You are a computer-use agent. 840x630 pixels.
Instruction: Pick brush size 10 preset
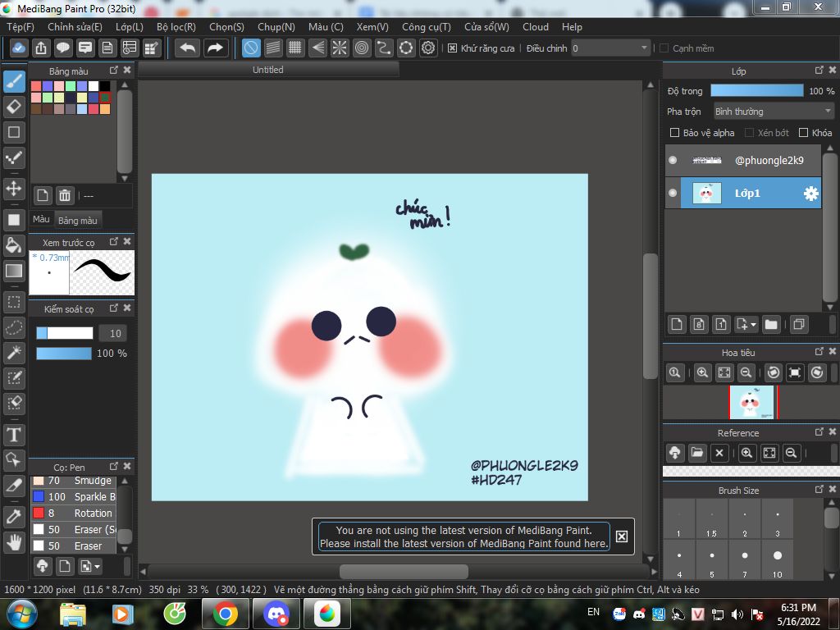coord(778,560)
